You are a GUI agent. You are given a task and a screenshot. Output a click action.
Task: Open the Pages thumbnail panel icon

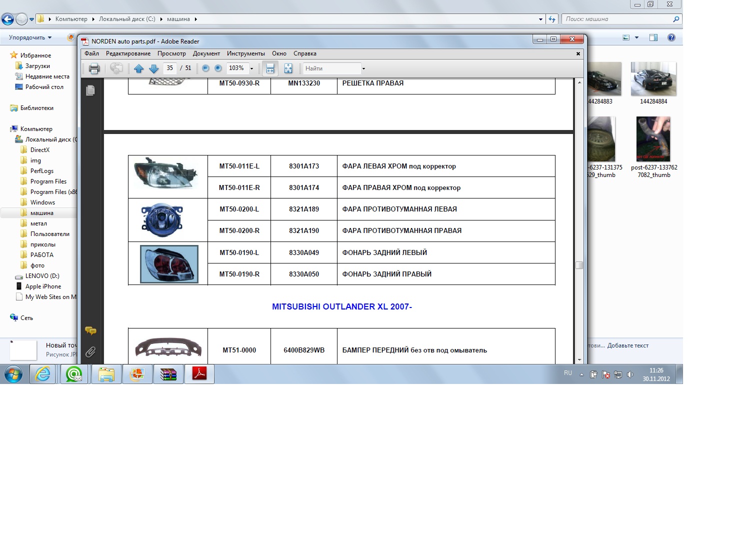(90, 90)
